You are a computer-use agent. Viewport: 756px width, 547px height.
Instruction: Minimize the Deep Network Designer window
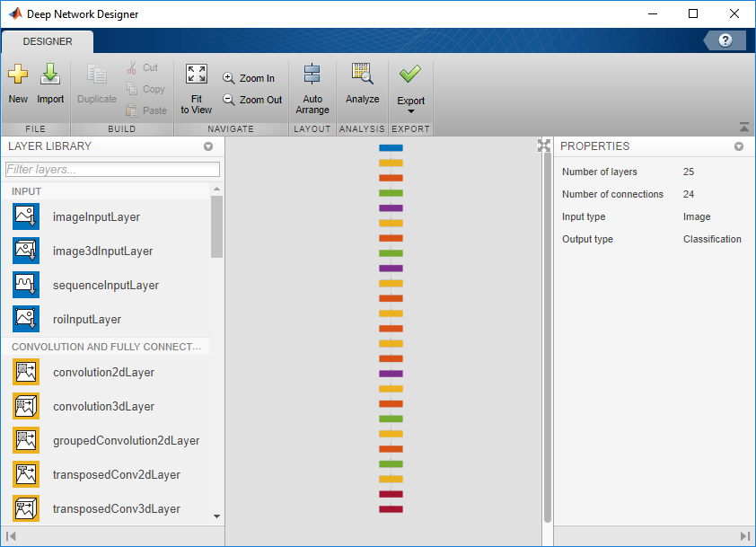[x=653, y=14]
